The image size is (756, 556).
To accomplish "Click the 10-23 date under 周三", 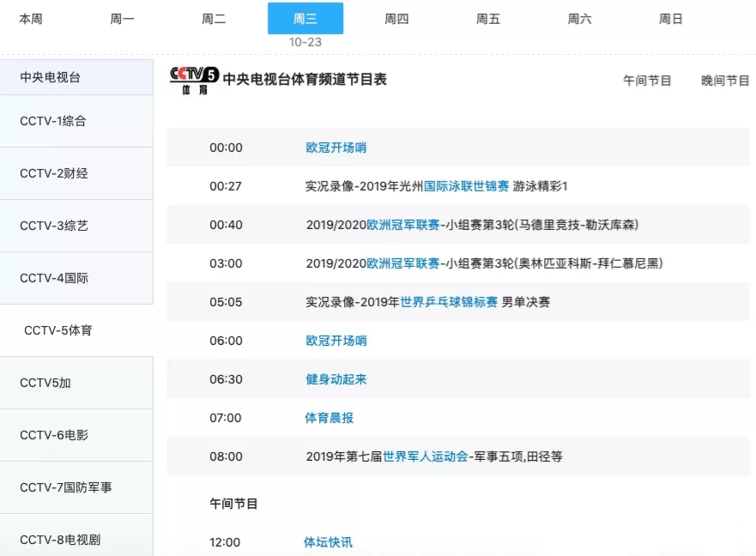I will pyautogui.click(x=305, y=42).
